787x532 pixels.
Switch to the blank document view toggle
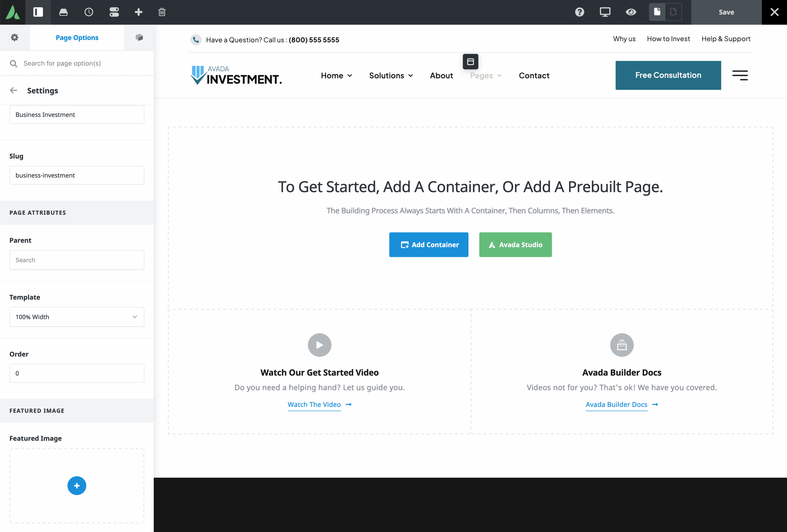coord(674,11)
